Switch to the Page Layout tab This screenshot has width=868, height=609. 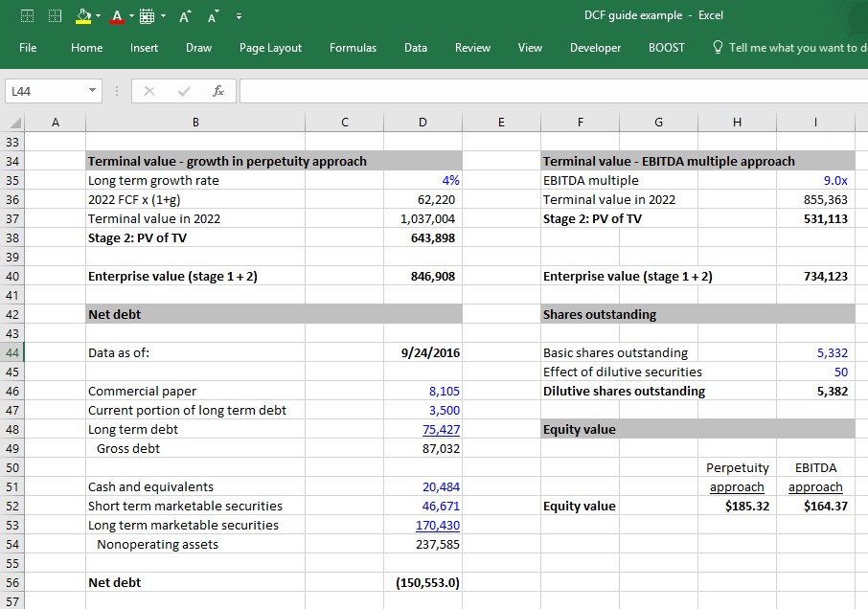[270, 48]
